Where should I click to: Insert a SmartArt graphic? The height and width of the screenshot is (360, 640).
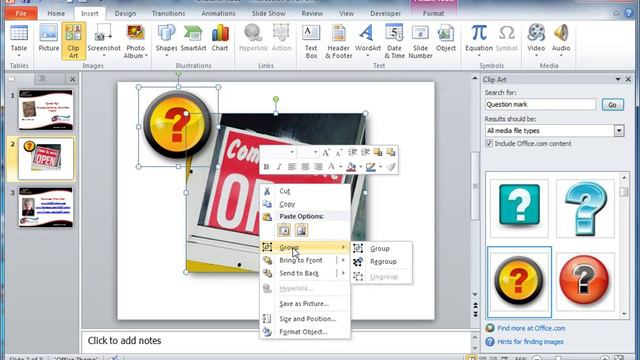(x=193, y=38)
